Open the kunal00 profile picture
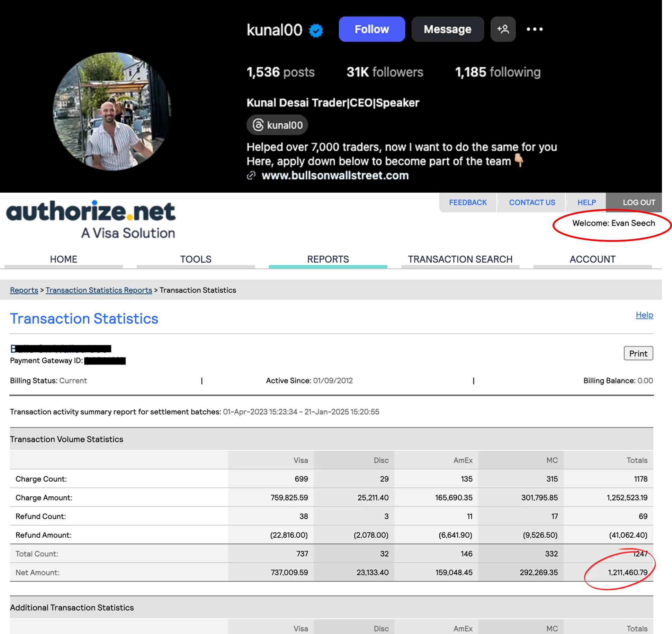672x634 pixels. point(112,112)
